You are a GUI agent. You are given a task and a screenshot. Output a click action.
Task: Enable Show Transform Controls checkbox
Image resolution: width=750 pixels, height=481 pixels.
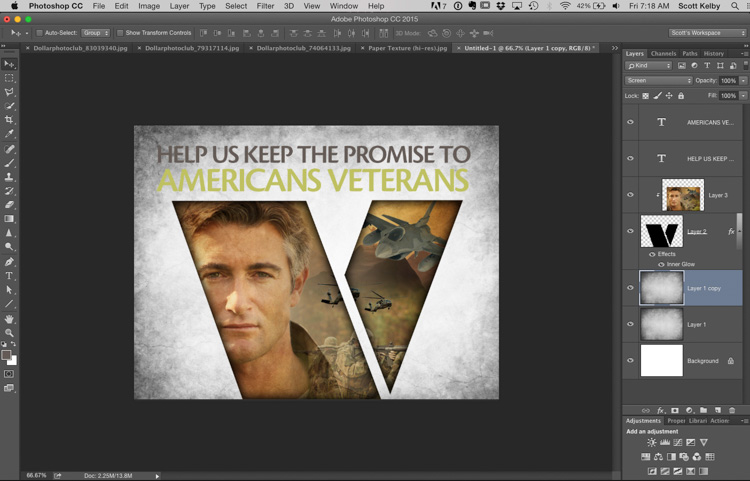point(120,33)
